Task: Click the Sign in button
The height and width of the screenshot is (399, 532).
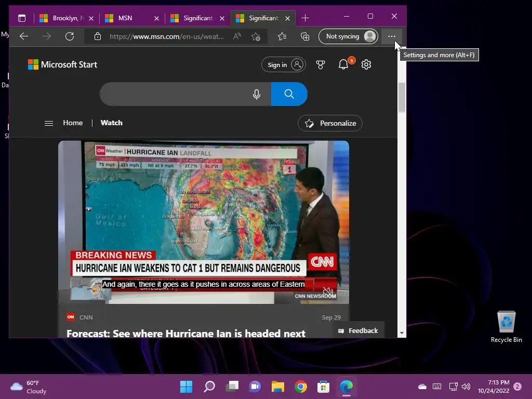Action: coord(284,64)
